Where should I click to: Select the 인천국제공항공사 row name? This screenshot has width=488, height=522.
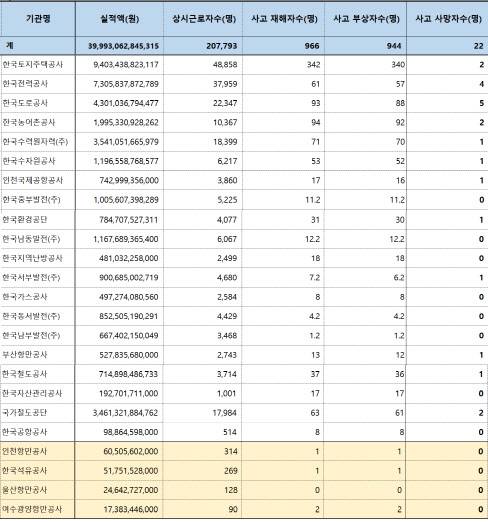33,180
